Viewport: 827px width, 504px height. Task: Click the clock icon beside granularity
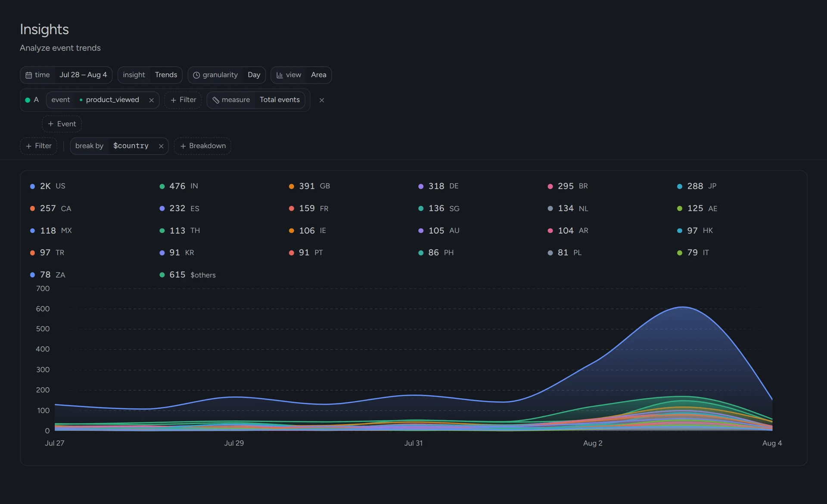(196, 75)
